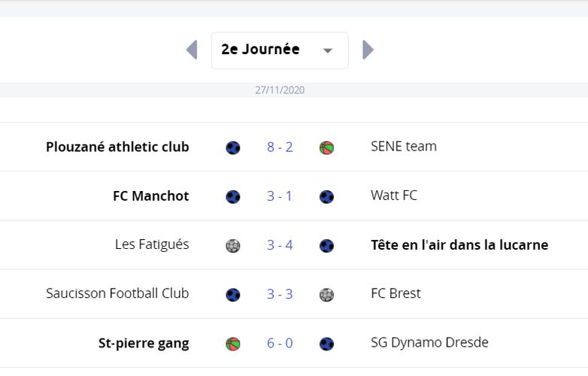Click Les Fatigués' grey ball icon
The height and width of the screenshot is (376, 588).
tap(233, 246)
